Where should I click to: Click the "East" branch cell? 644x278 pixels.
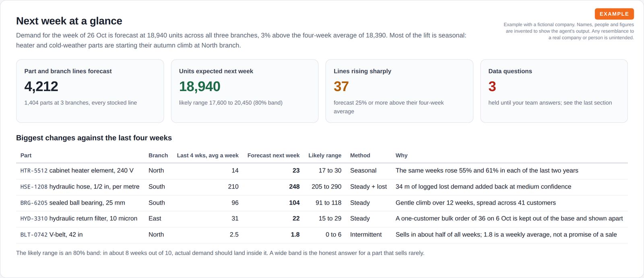pos(155,219)
